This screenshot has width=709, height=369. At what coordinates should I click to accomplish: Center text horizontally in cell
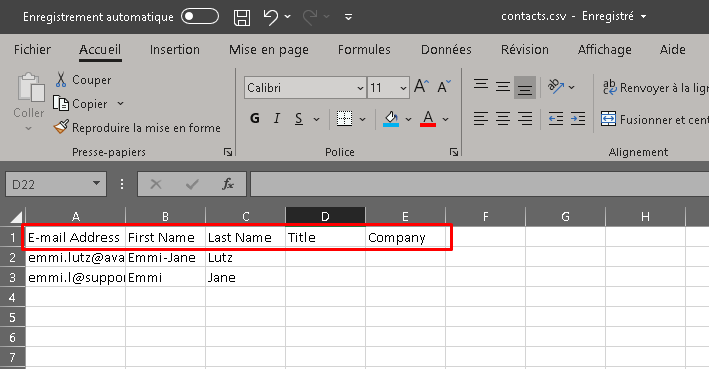(x=503, y=119)
